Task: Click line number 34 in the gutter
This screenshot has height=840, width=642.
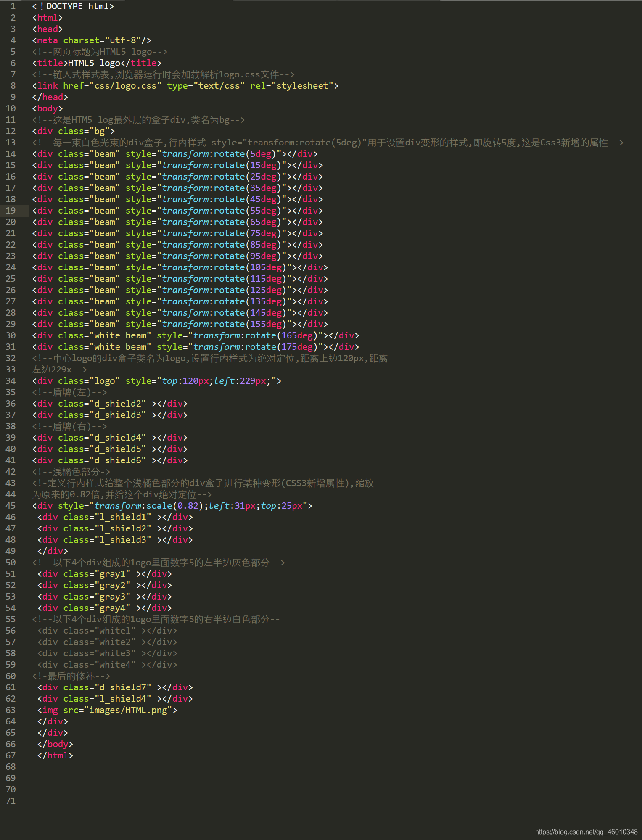Action: tap(11, 381)
